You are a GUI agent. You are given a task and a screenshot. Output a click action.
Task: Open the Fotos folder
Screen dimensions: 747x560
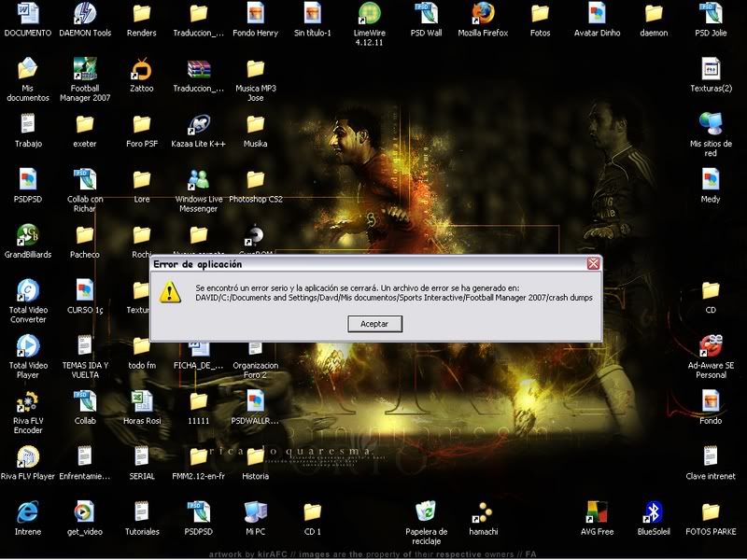pos(540,14)
